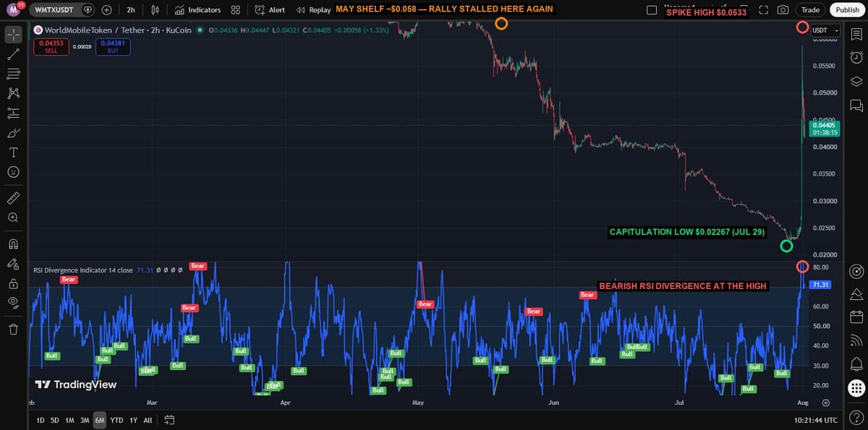Open the forecasting and measurement tools
This screenshot has height=430, width=868.
13,113
